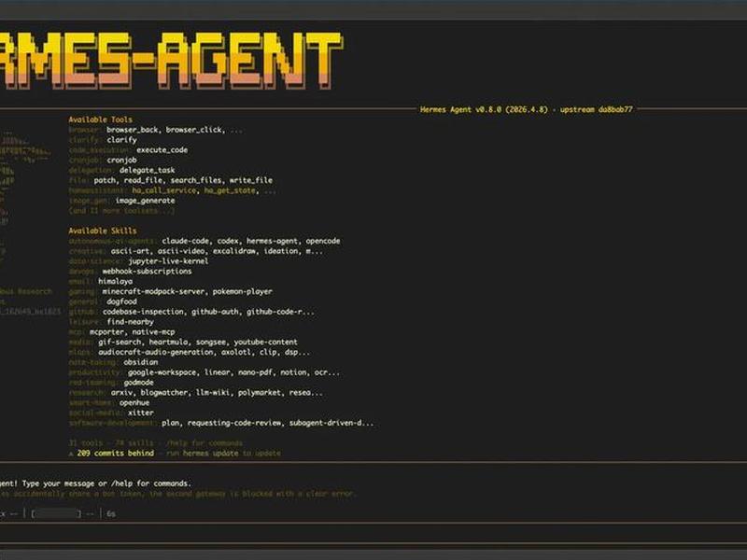Click the 'jupyter-live-kernel' skill
The height and width of the screenshot is (560, 747).
click(168, 261)
